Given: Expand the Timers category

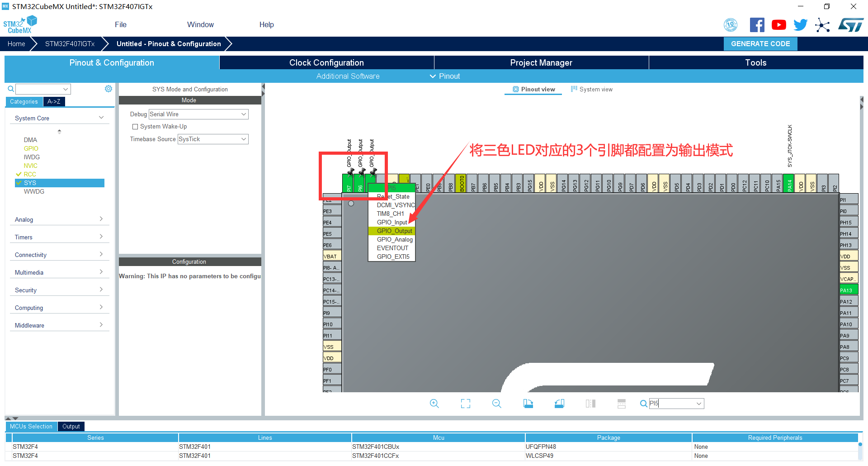Looking at the screenshot, I should pos(59,237).
